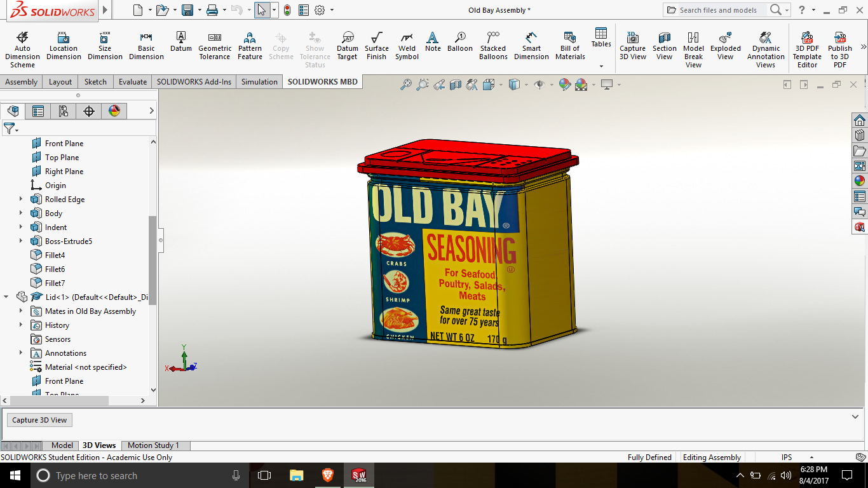Switch to the Assembly ribbon tab

point(22,82)
